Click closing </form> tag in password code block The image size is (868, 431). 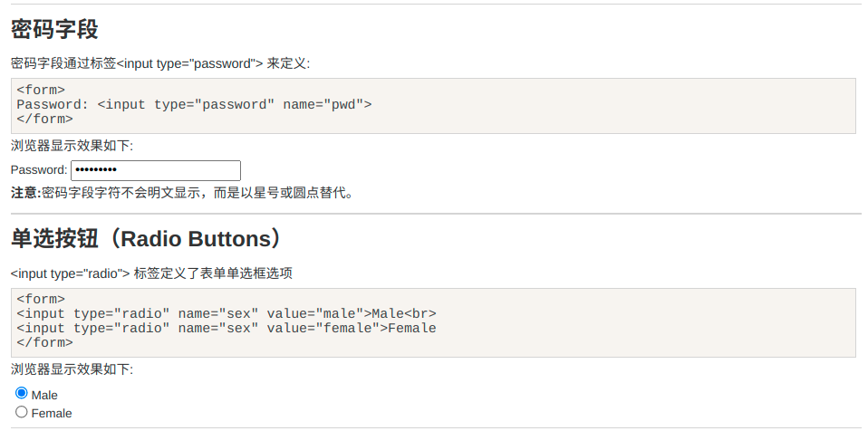(x=44, y=119)
